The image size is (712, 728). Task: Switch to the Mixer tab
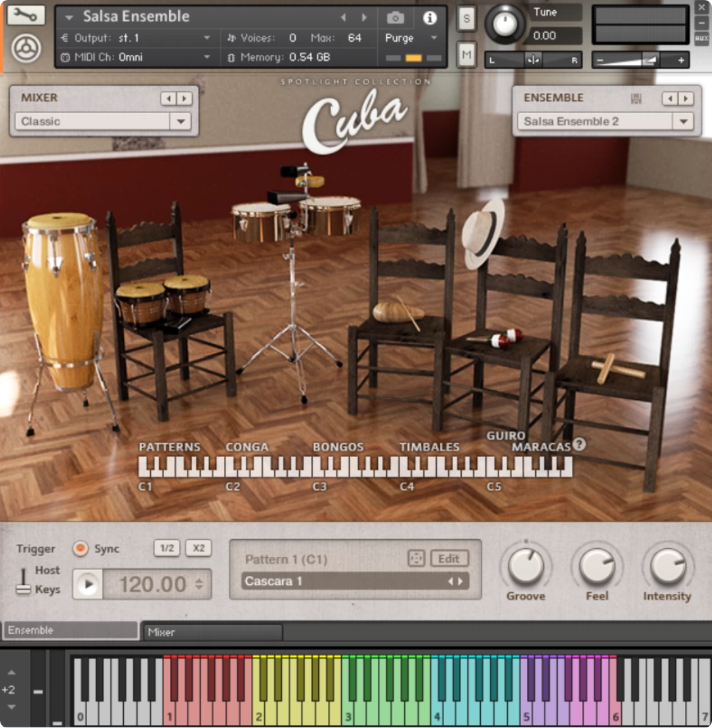212,632
